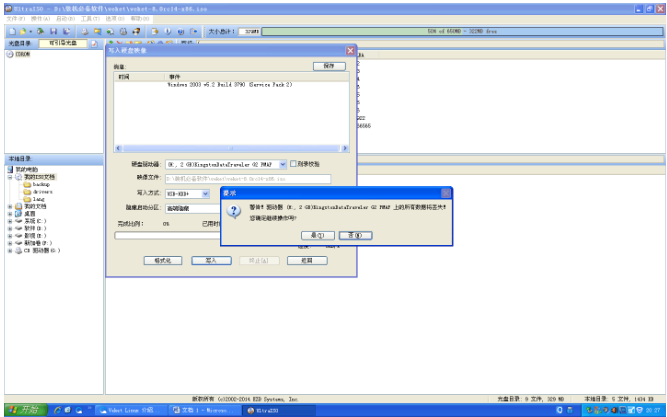Click the Open CD/DVD disc toolbar icon

pos(41,31)
